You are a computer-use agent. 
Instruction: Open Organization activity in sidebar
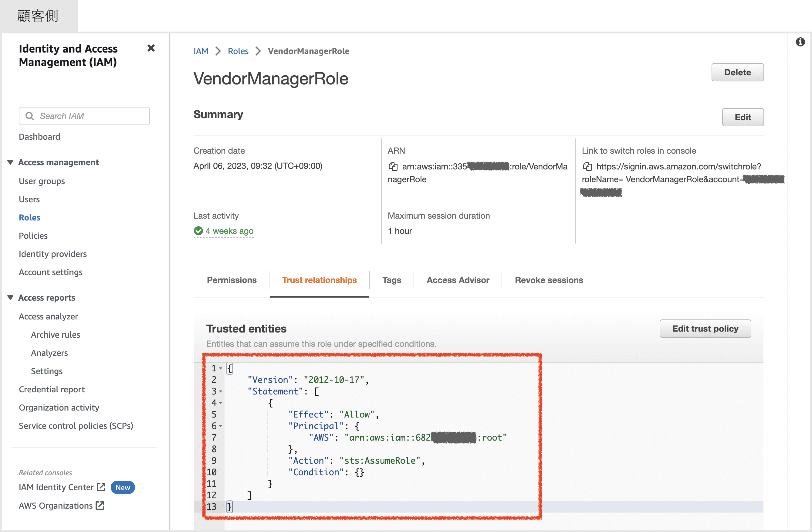tap(59, 408)
